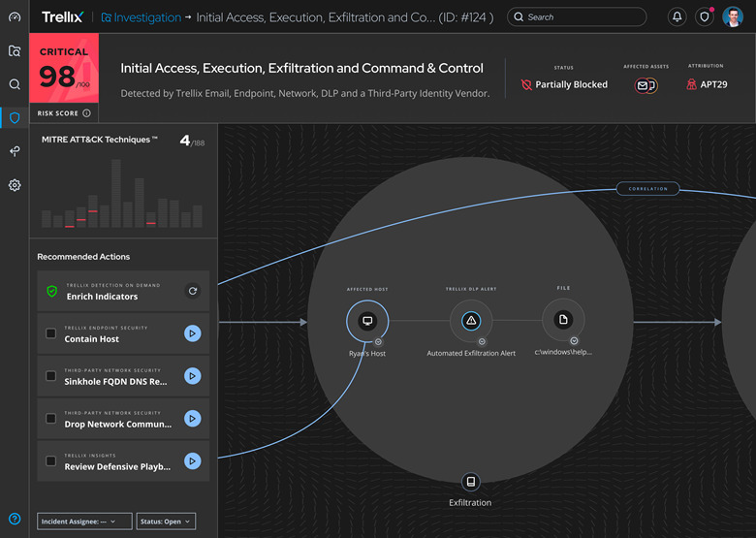756x538 pixels.
Task: Run the Drop Network Communication action
Action: coord(192,419)
